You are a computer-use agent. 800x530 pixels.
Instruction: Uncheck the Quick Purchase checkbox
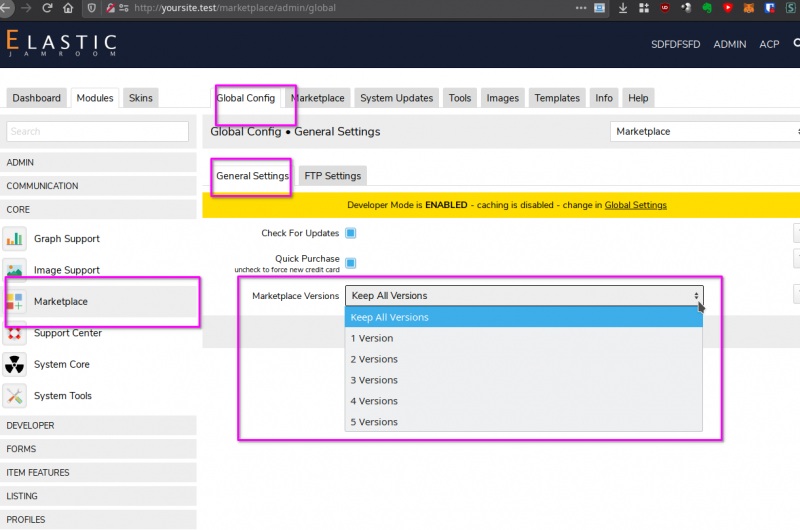(351, 263)
